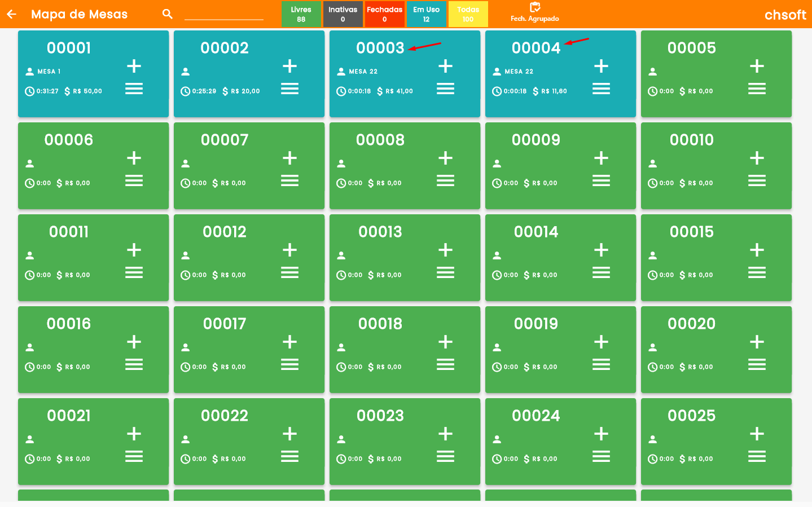Click the person icon on table 00005
The image size is (812, 507).
click(653, 72)
